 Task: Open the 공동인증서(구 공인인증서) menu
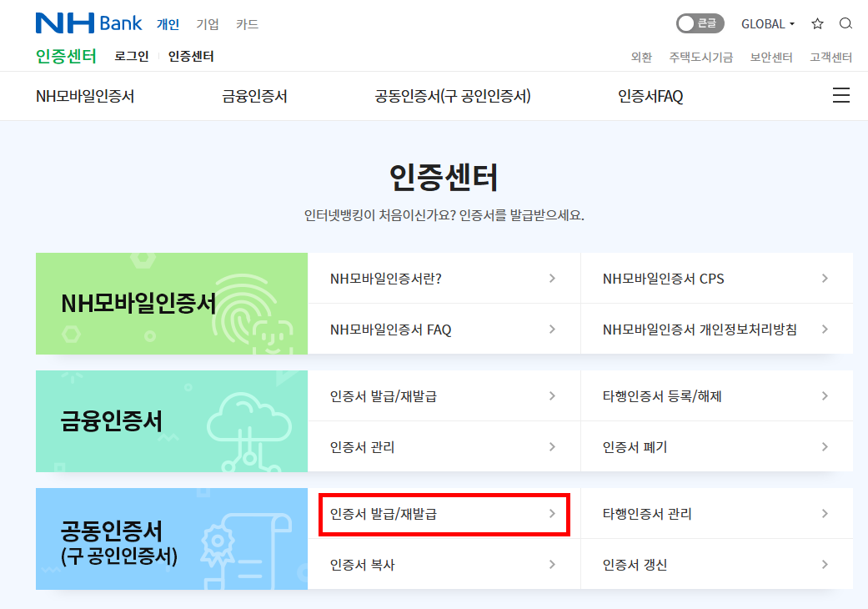[x=453, y=96]
